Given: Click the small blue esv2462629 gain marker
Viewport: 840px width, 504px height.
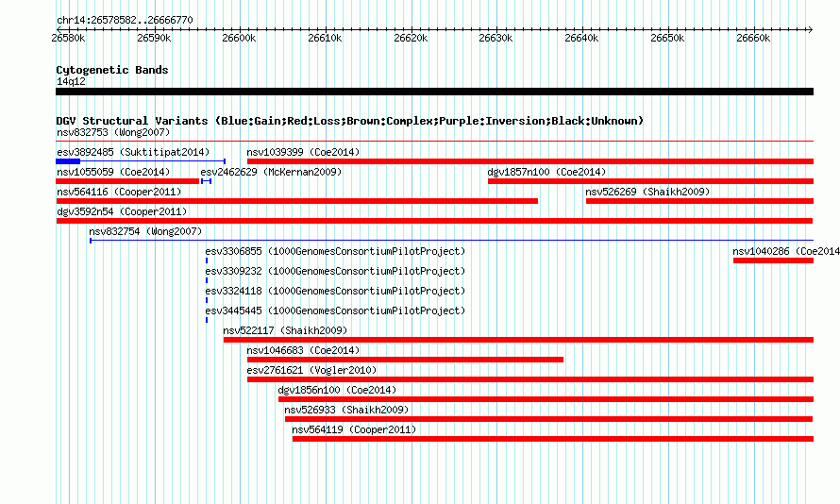Looking at the screenshot, I should pyautogui.click(x=207, y=181).
